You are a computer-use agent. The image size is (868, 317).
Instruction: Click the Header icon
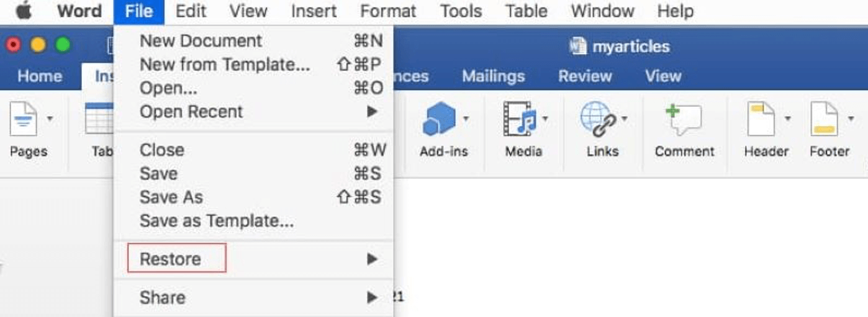tap(761, 119)
